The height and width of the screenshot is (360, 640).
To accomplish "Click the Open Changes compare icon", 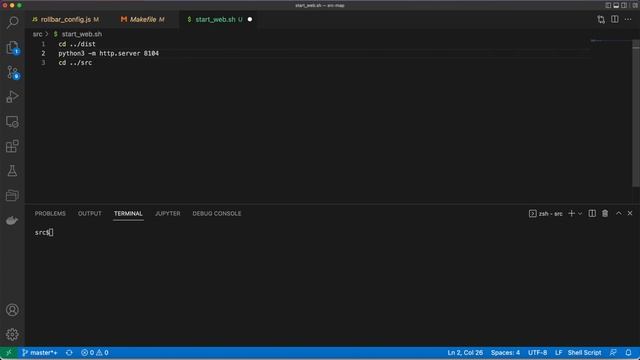I will click(601, 19).
